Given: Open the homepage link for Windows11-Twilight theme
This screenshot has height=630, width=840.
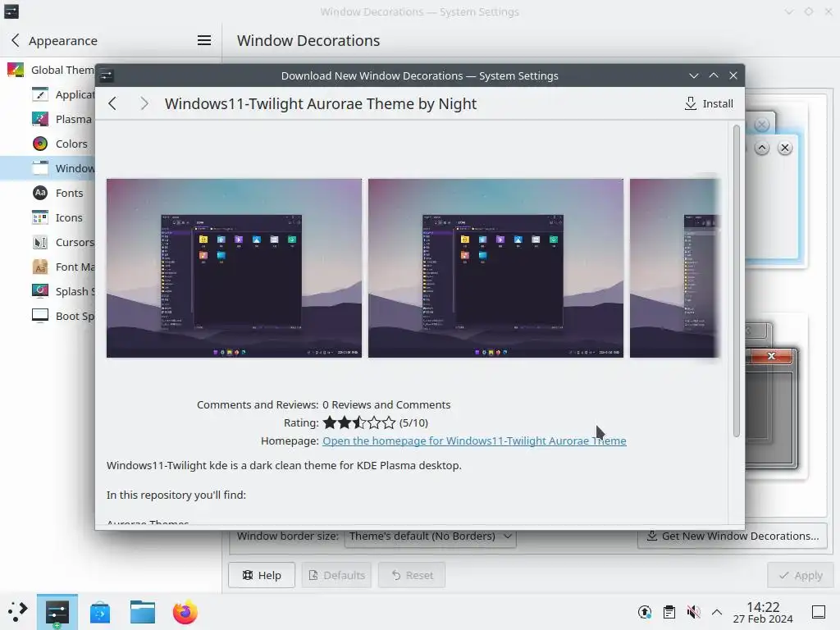Looking at the screenshot, I should click(x=474, y=441).
